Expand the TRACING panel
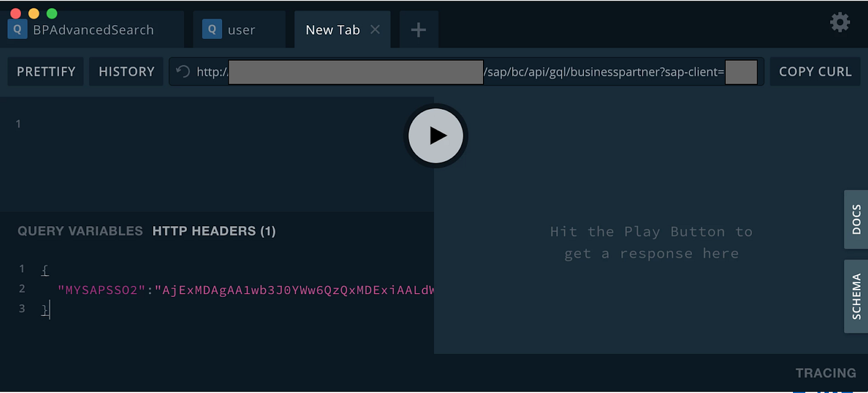This screenshot has width=868, height=393. click(x=826, y=373)
